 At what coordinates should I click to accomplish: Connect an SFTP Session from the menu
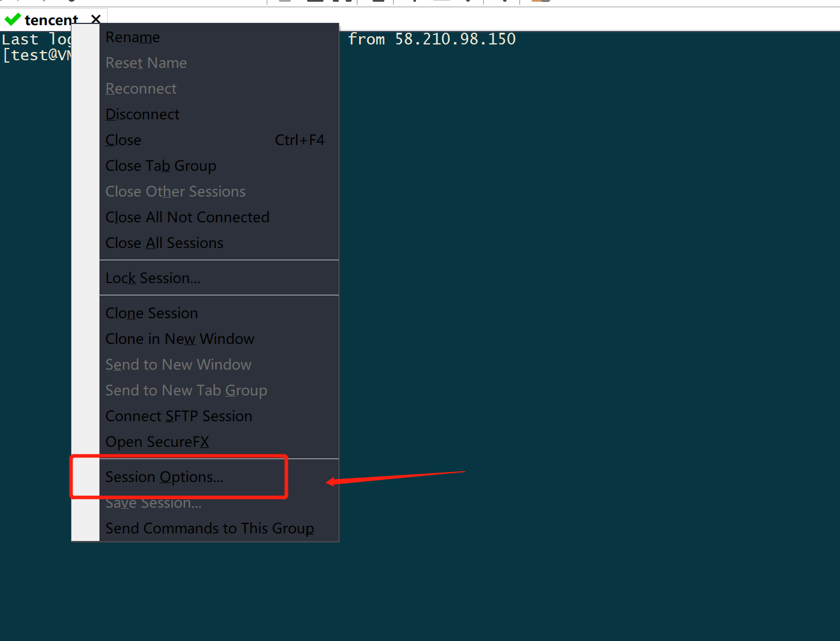[x=179, y=416]
